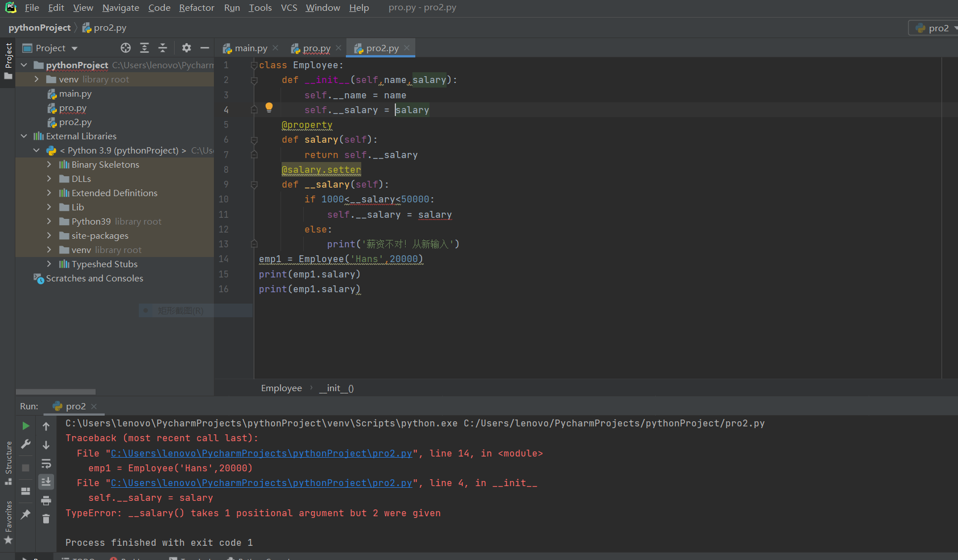The image size is (958, 560).
Task: Click the Print console output icon
Action: pyautogui.click(x=46, y=500)
